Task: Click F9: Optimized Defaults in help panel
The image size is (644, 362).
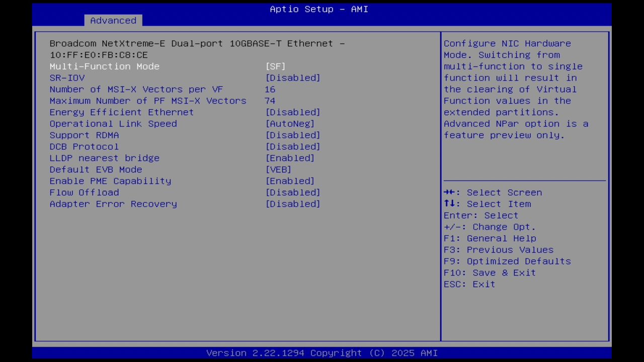Action: [507, 261]
